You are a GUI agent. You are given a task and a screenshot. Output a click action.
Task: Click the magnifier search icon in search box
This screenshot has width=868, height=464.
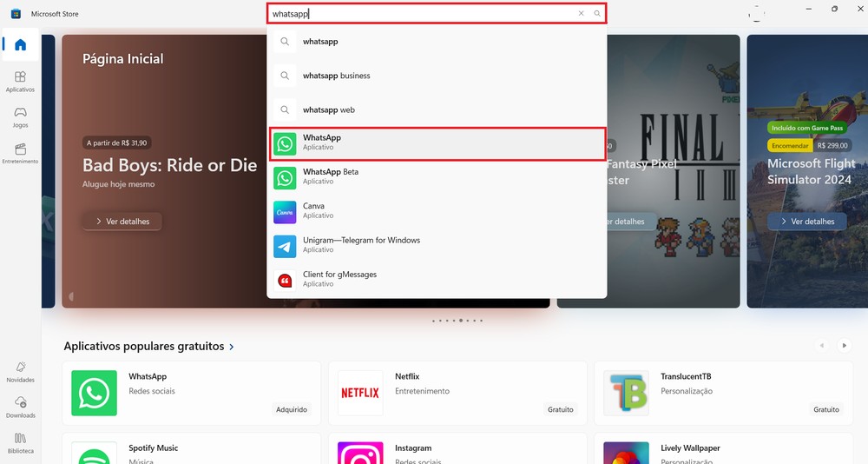[x=597, y=13]
